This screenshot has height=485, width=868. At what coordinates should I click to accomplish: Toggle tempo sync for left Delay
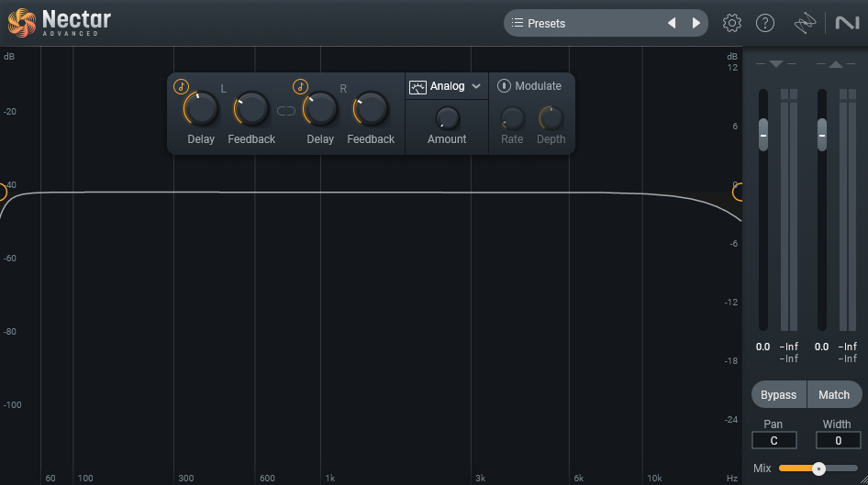coord(181,87)
